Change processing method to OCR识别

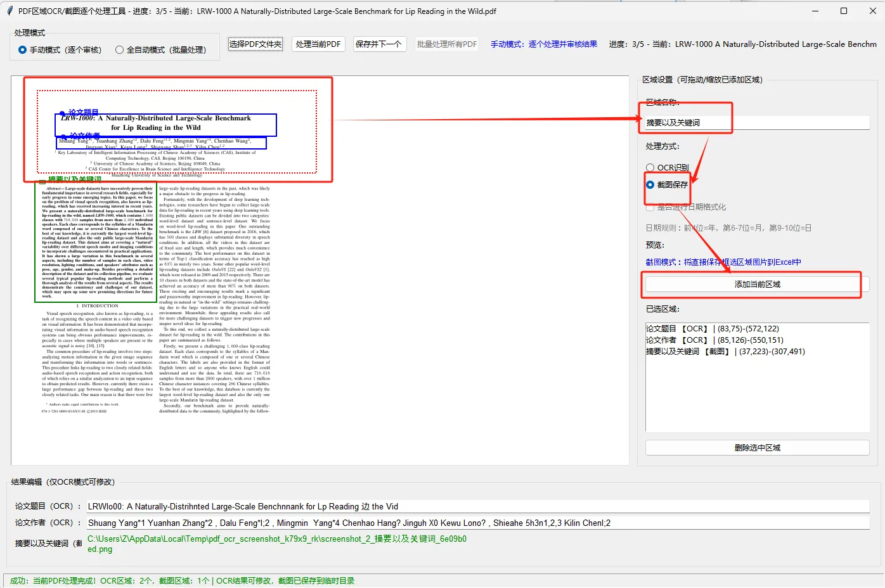[x=650, y=167]
